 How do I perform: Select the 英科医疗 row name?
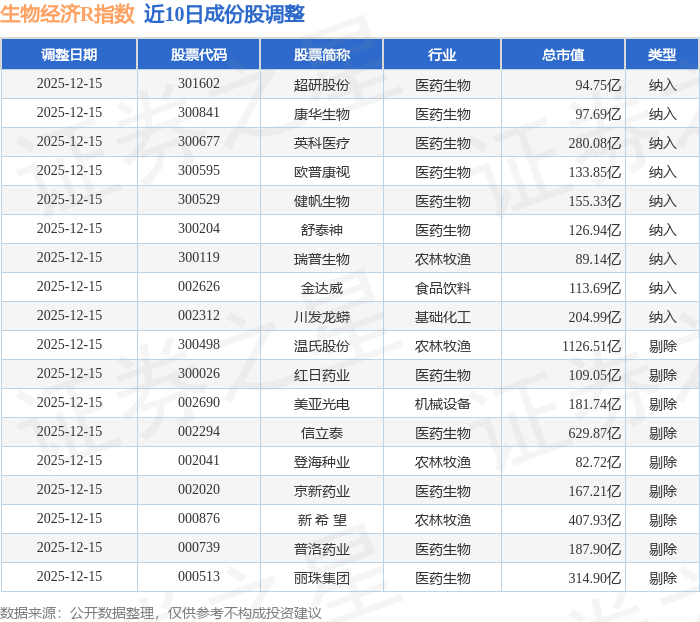pos(321,143)
